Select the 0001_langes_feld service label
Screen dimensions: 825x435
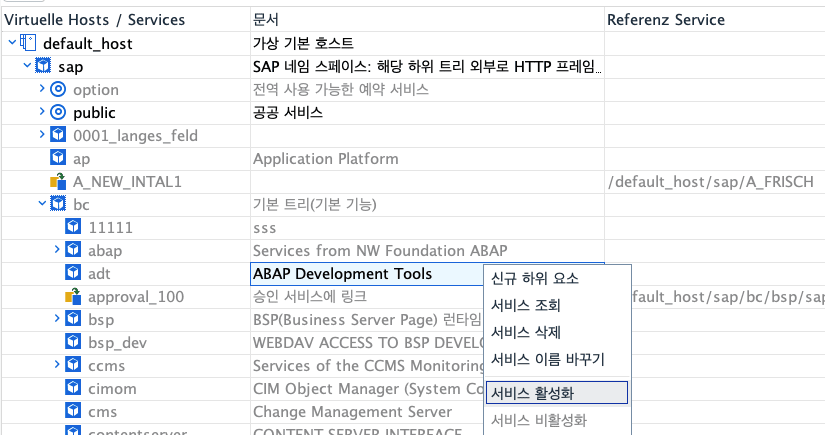(136, 136)
